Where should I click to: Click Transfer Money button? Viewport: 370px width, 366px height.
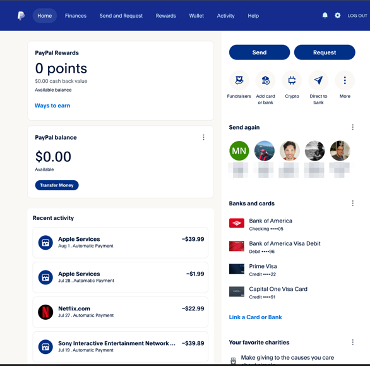point(57,185)
